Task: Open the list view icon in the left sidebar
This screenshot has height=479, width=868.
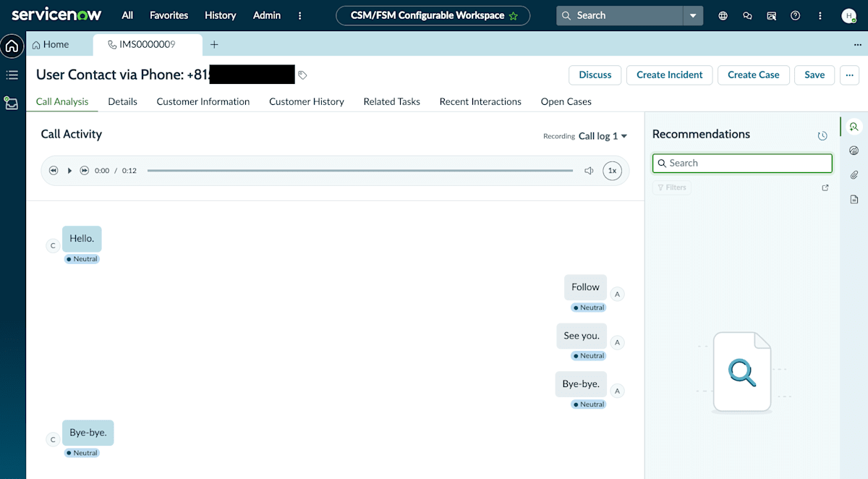Action: pos(12,75)
